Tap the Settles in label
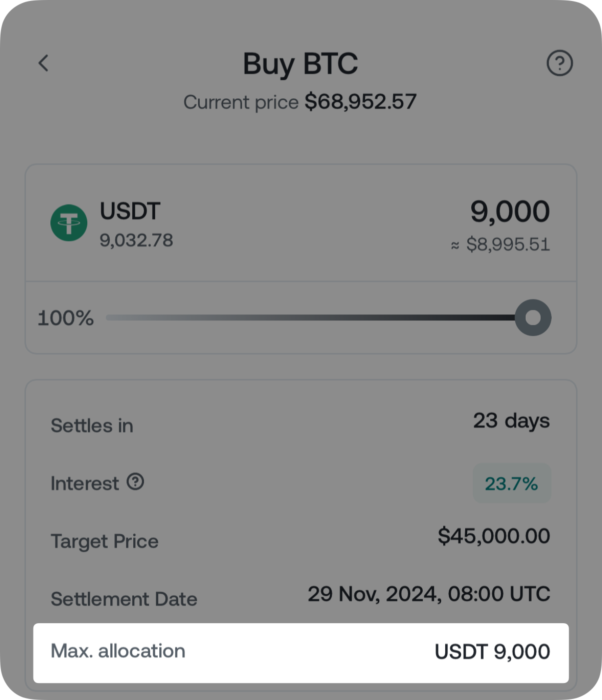This screenshot has height=700, width=602. (x=92, y=426)
